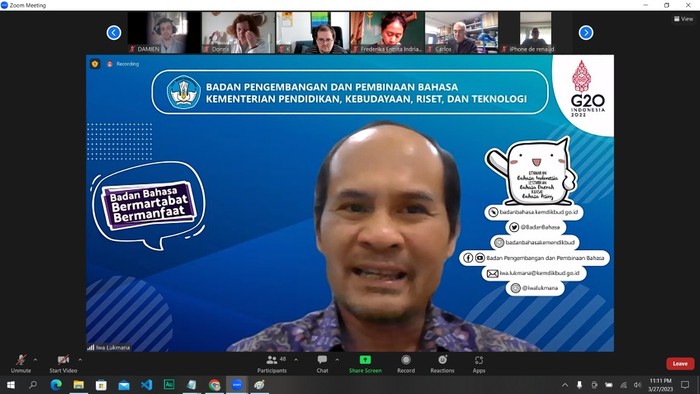Click the encryption shield icon
This screenshot has height=394, width=700.
point(95,64)
